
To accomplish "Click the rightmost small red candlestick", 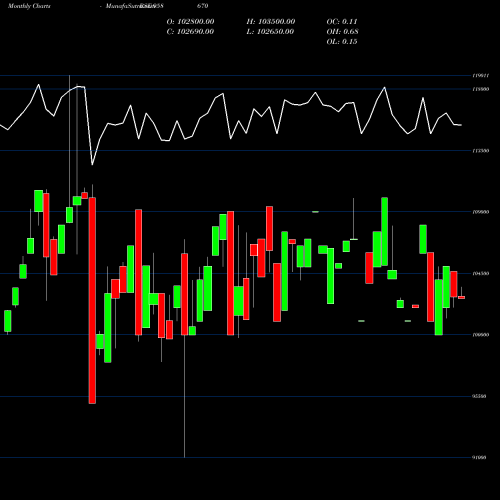I will 461,297.
